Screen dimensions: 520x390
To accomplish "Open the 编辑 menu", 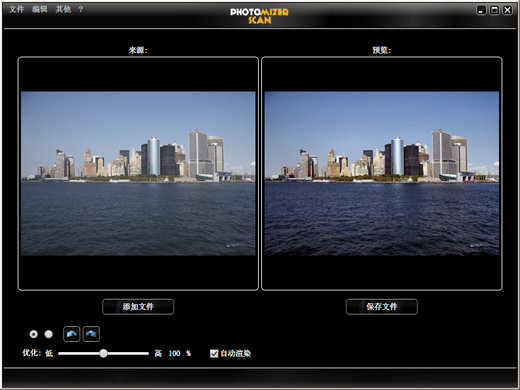I will 40,9.
